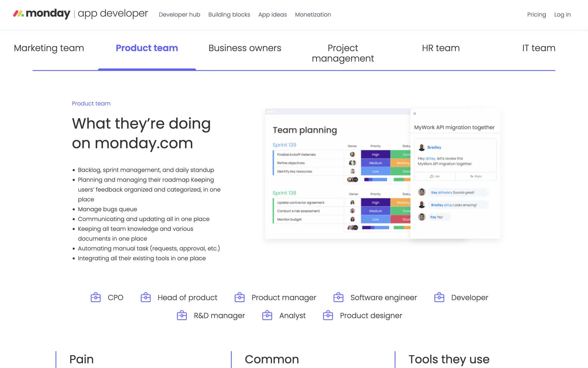Click the Log in link

[x=562, y=15]
